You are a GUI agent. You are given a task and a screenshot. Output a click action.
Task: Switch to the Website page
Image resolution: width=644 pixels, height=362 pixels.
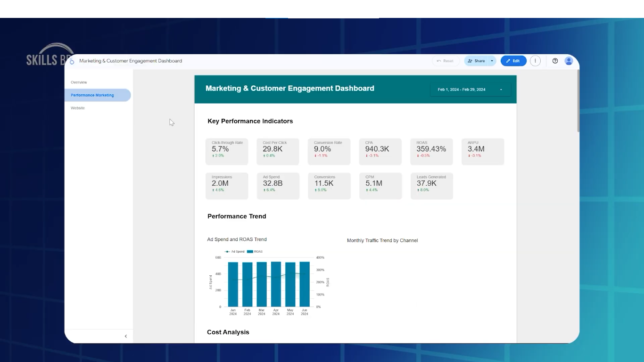point(78,108)
